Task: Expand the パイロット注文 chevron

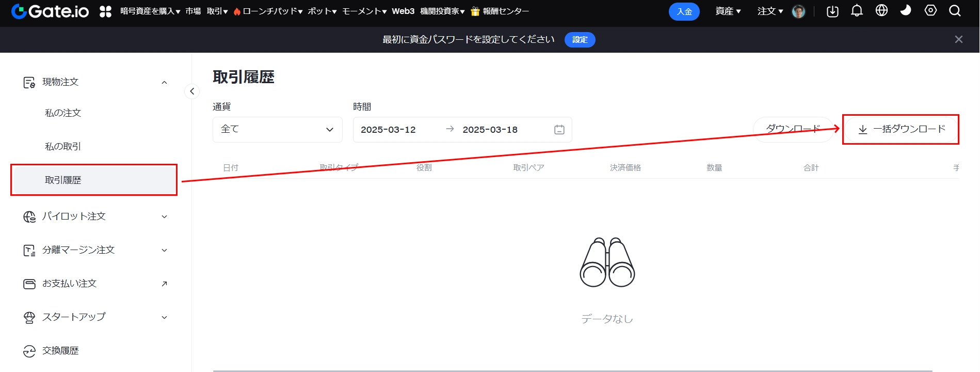Action: coord(164,216)
